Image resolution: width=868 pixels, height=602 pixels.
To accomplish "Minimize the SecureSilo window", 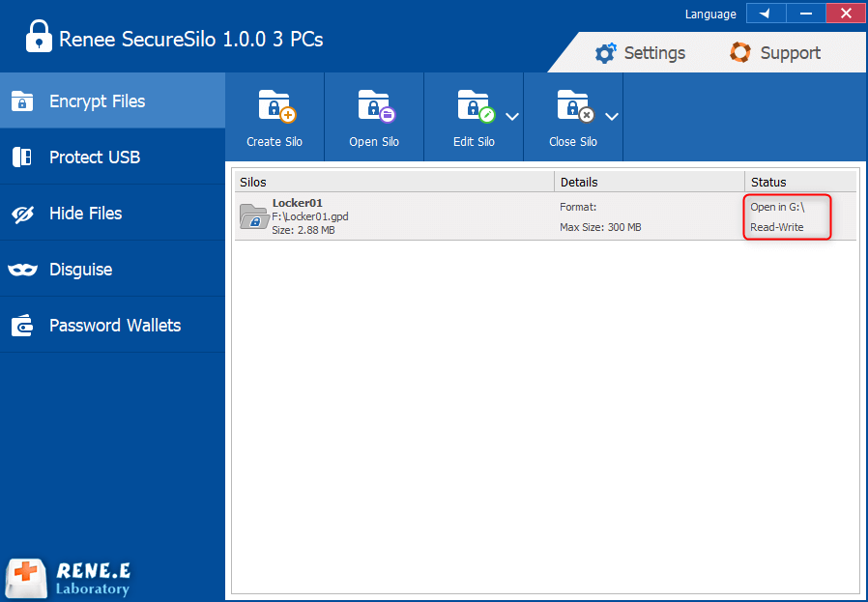I will coord(805,14).
